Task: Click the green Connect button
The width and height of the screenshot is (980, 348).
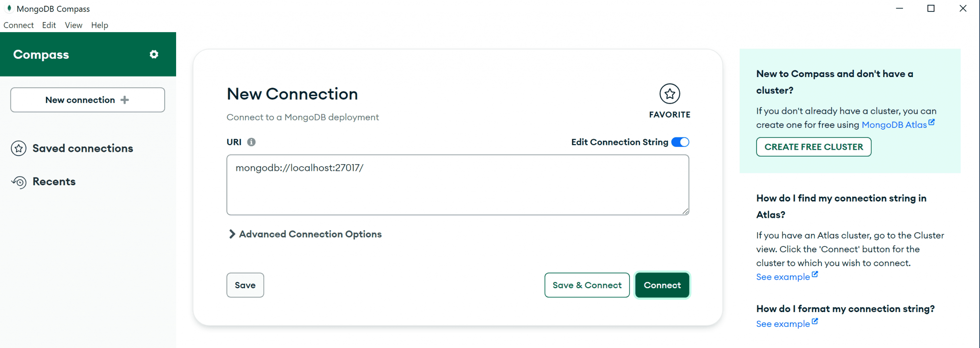Action: coord(662,285)
